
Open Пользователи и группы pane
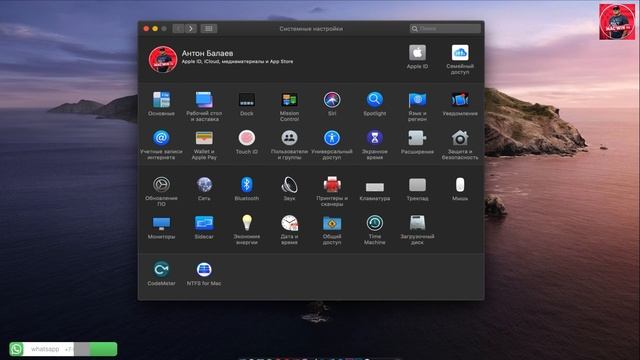click(289, 138)
